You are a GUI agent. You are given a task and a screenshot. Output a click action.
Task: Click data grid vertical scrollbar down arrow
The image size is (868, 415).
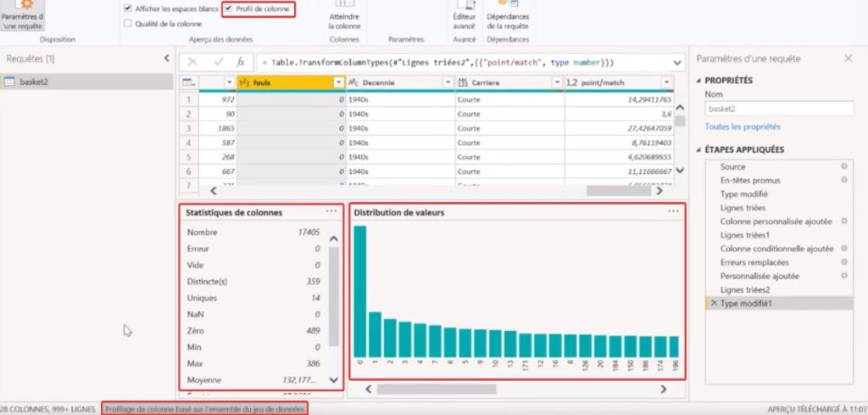tap(681, 171)
